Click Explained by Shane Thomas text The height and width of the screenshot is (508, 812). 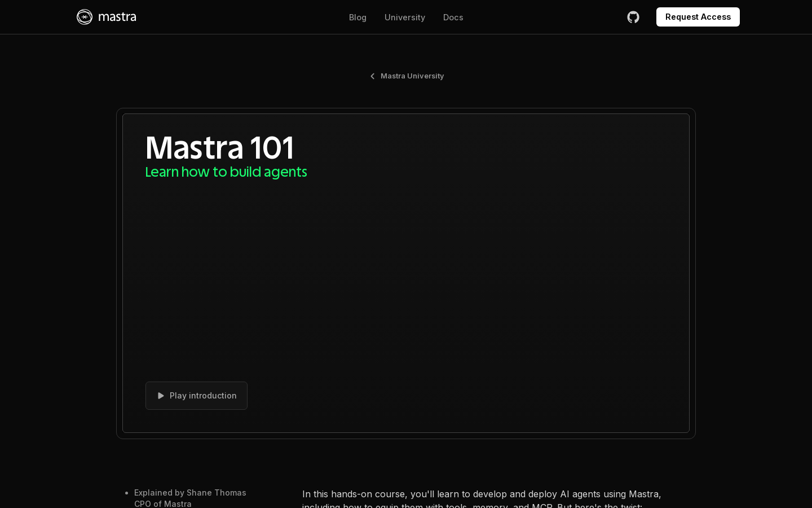pyautogui.click(x=190, y=493)
